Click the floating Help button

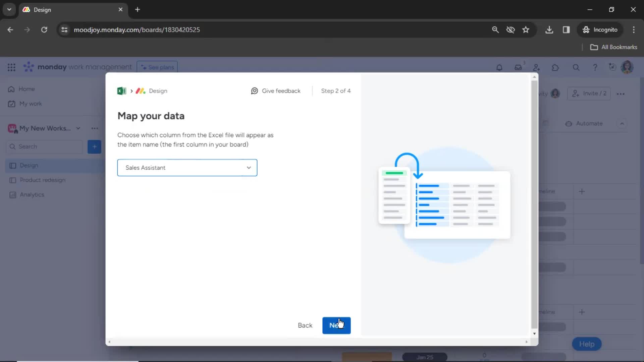coord(587,344)
